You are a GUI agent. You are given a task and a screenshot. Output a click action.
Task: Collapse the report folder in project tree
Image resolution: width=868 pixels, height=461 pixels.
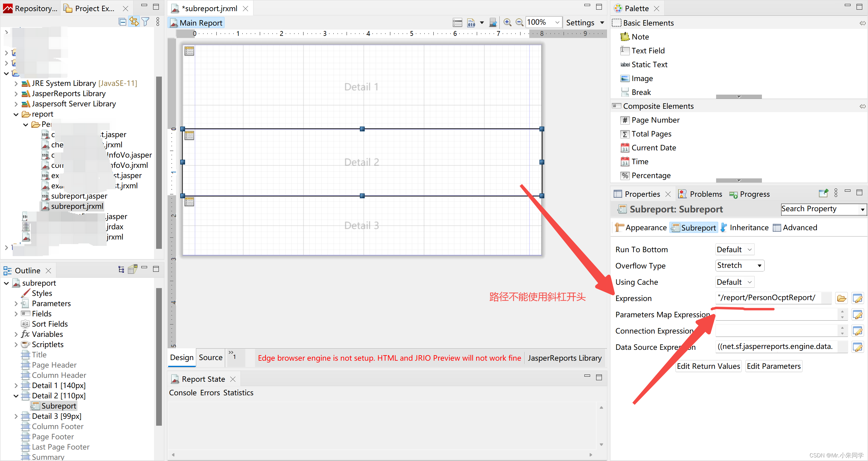tap(16, 114)
